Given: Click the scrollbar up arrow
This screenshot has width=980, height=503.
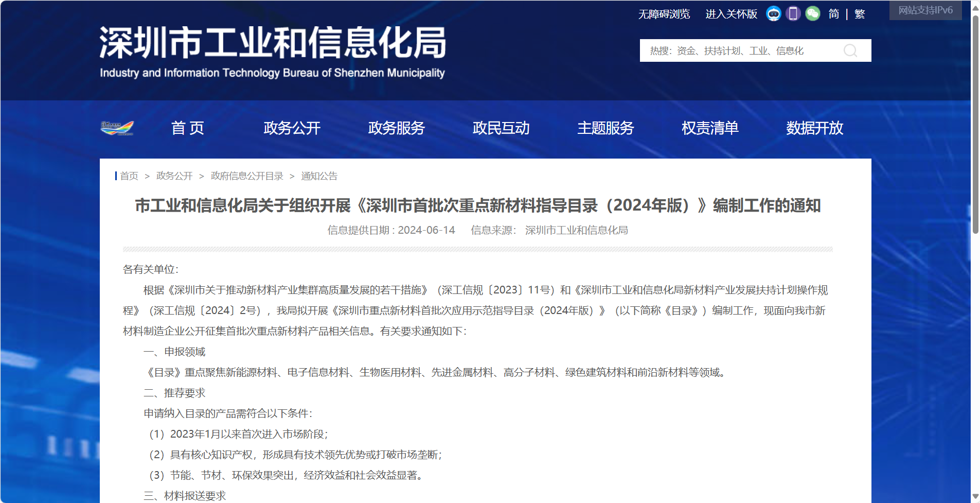Looking at the screenshot, I should (975, 7).
